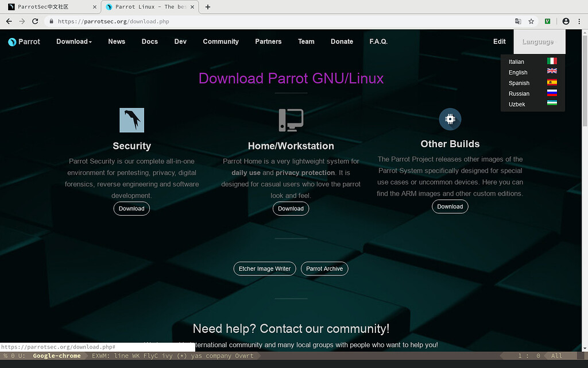The width and height of the screenshot is (588, 368).
Task: Expand the Download dropdown in the navbar
Action: tap(73, 41)
